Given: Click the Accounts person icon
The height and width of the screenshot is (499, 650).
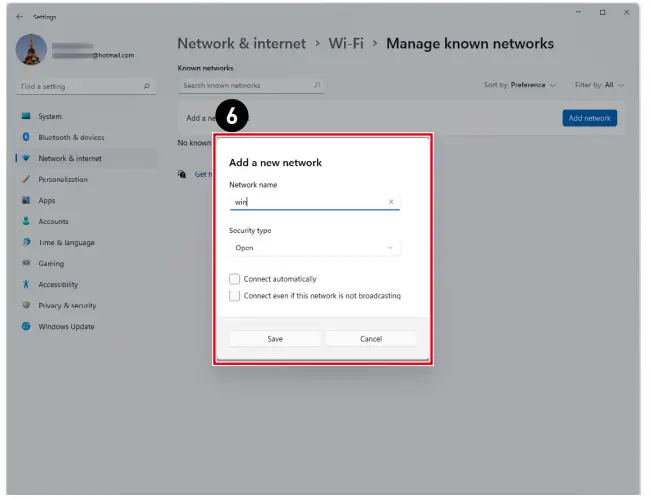Looking at the screenshot, I should pyautogui.click(x=26, y=221).
